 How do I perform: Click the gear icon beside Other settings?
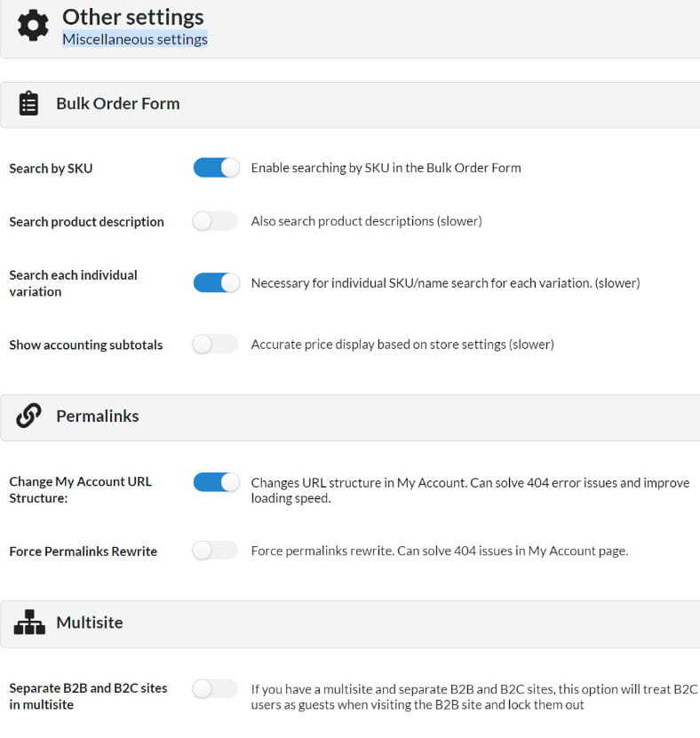(x=34, y=26)
